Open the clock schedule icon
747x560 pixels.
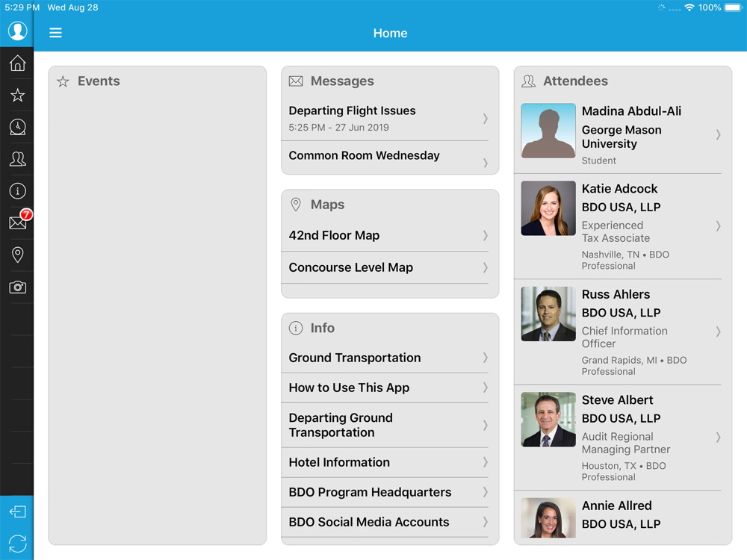point(18,127)
